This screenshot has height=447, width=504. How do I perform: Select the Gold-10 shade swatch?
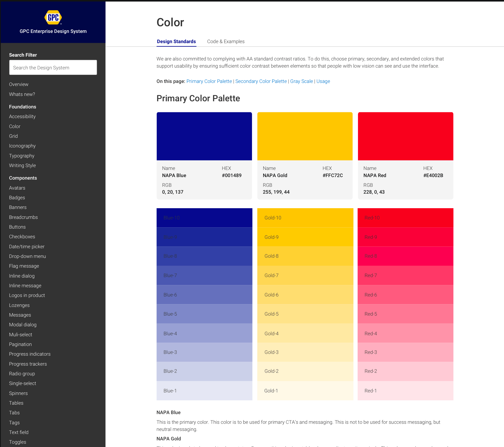tap(305, 218)
